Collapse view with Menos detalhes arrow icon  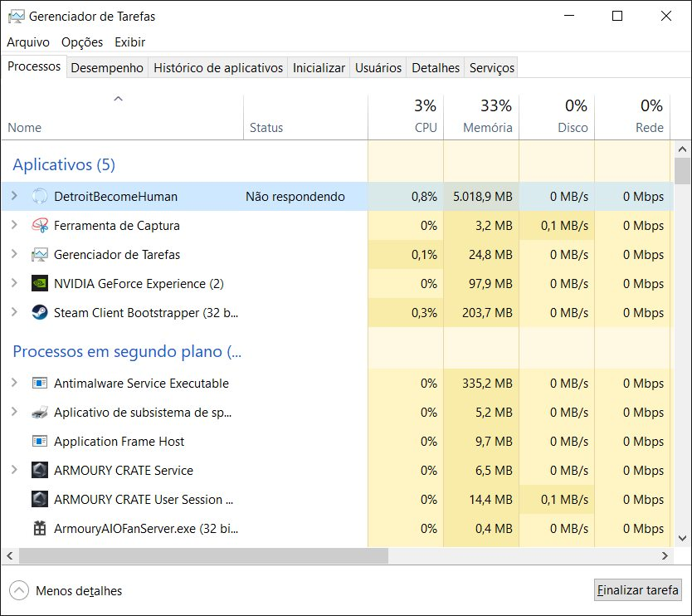19,590
